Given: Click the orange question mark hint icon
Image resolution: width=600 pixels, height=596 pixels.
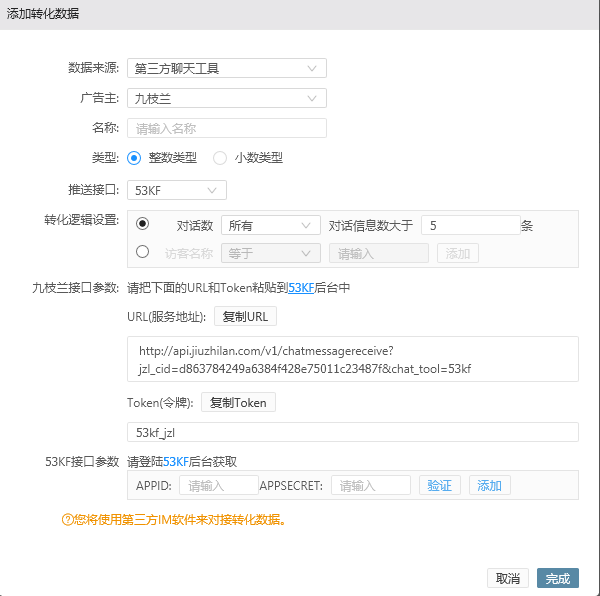Looking at the screenshot, I should point(67,520).
